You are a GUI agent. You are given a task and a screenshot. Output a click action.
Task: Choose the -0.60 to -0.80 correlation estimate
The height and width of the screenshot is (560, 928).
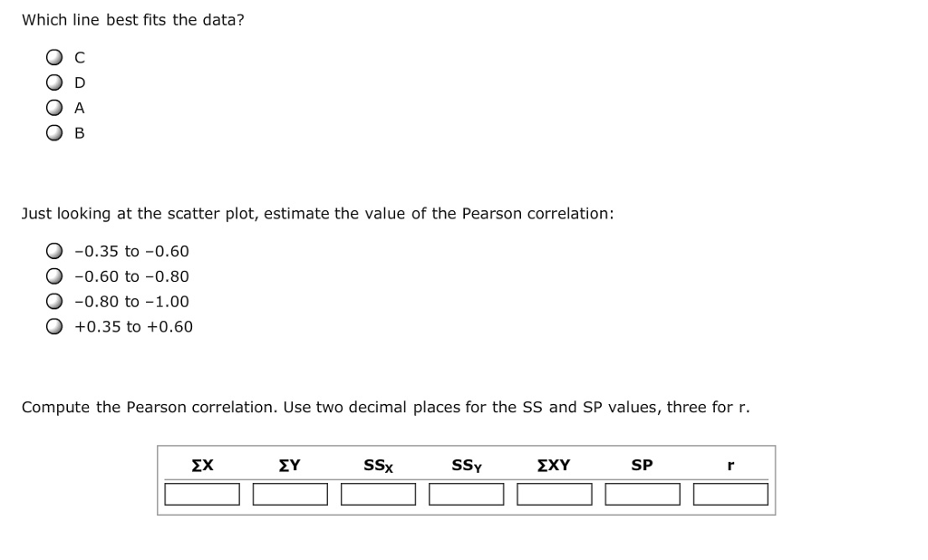point(53,276)
